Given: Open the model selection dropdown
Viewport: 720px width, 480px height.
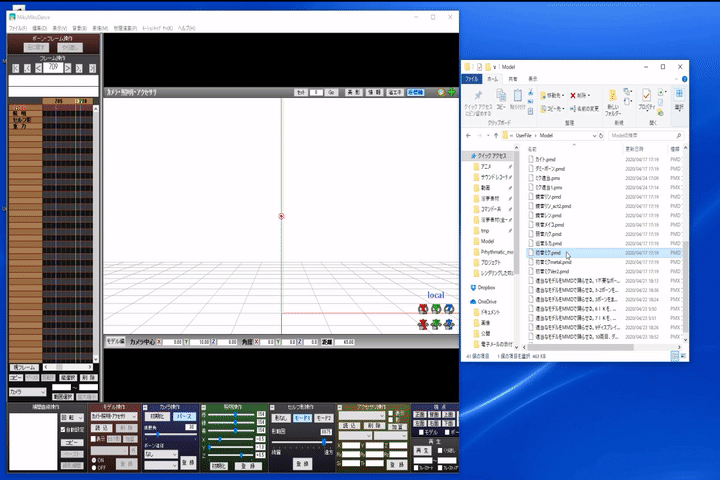Looking at the screenshot, I should pyautogui.click(x=114, y=416).
